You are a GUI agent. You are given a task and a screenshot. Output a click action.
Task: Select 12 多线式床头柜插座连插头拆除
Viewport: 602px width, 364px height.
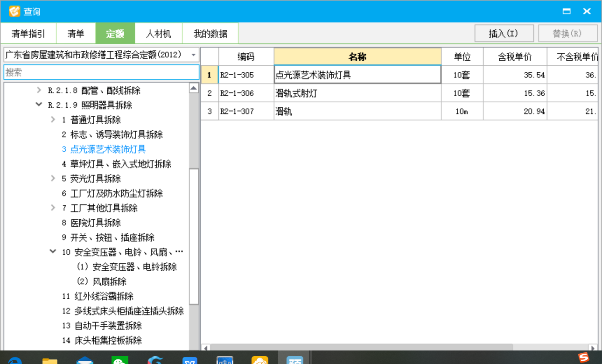[123, 311]
